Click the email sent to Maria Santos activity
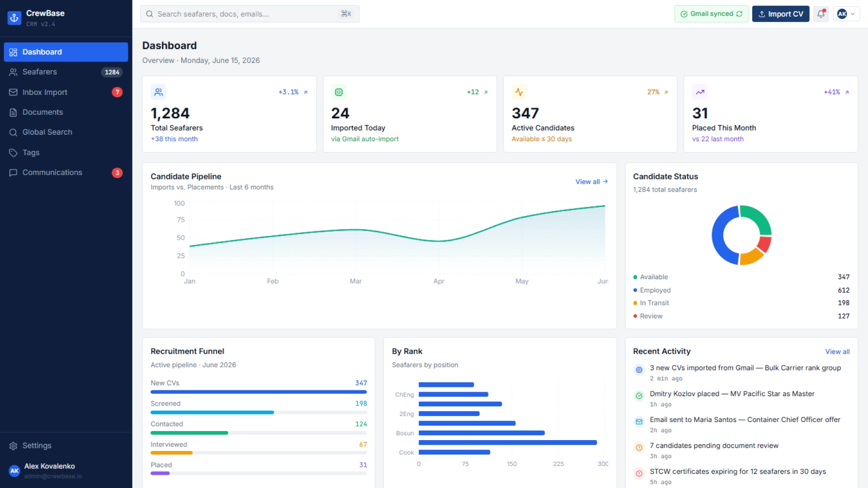Screen dimensions: 868x488 pos(741,424)
